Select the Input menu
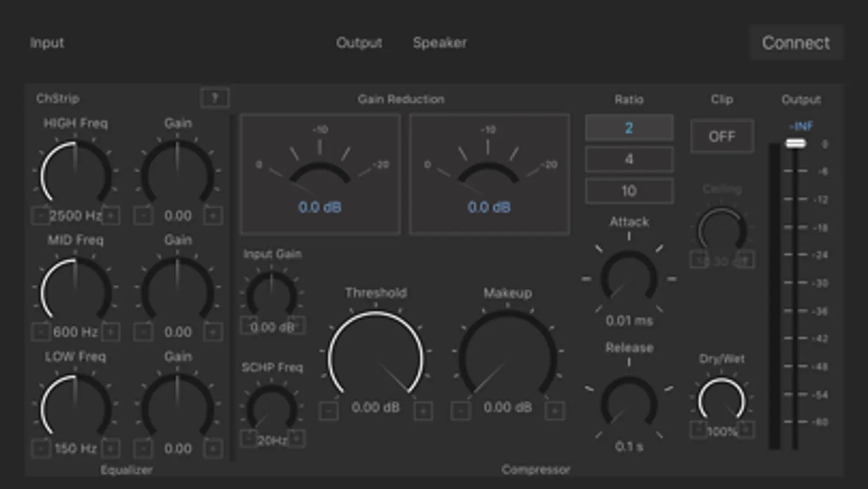This screenshot has height=489, width=868. [x=47, y=42]
